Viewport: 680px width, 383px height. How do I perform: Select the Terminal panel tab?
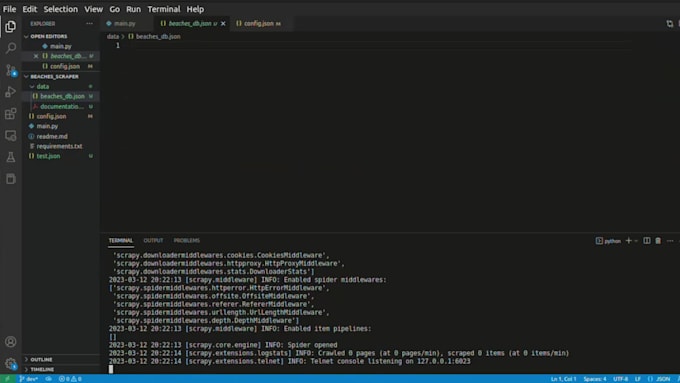pos(121,241)
